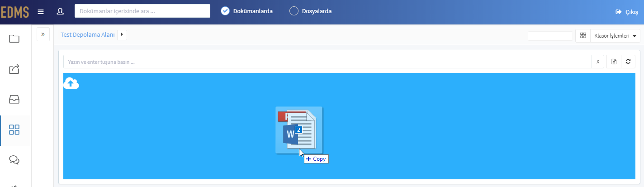Log out with Çıkış
This screenshot has width=644, height=187.
[627, 12]
